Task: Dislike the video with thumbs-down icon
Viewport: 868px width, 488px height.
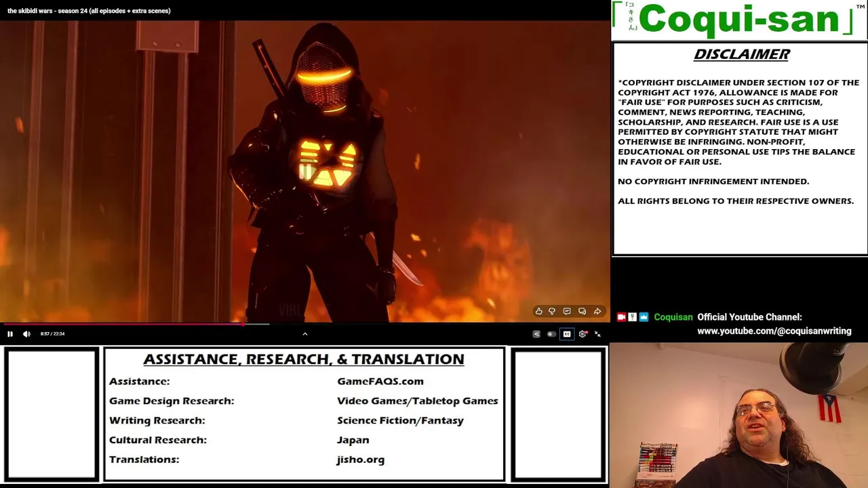Action: [552, 311]
